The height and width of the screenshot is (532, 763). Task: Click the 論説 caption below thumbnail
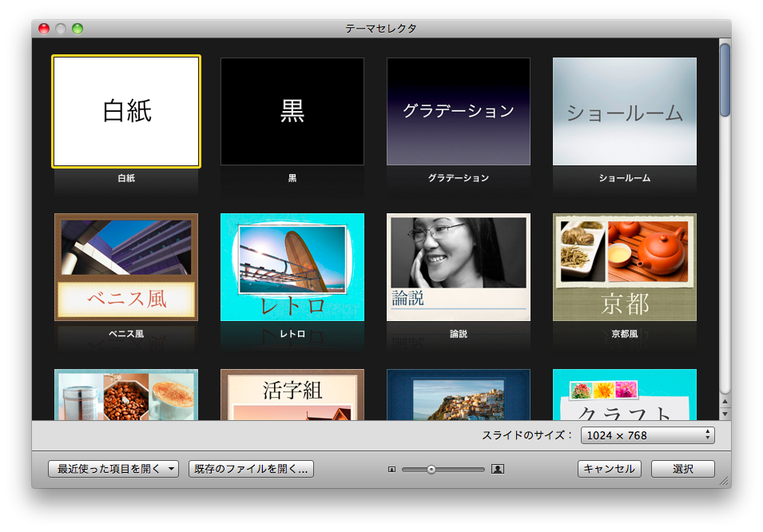[459, 334]
